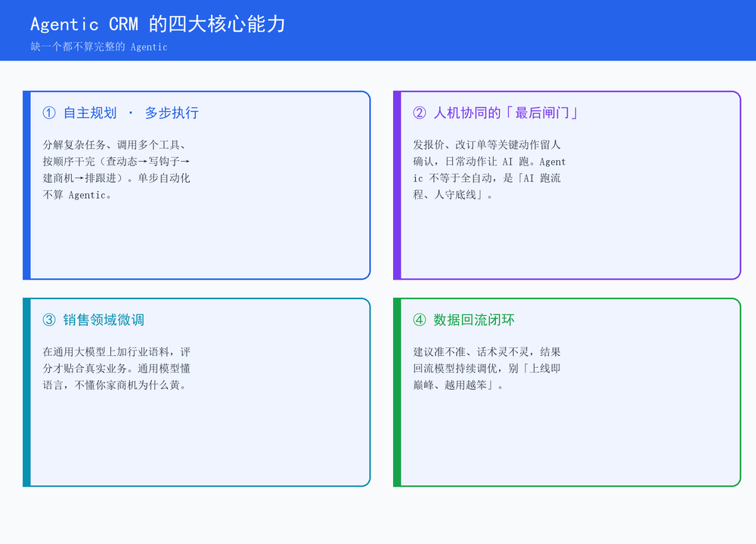Click line '建议准不准、话术灵不灵，结果'

tap(486, 352)
